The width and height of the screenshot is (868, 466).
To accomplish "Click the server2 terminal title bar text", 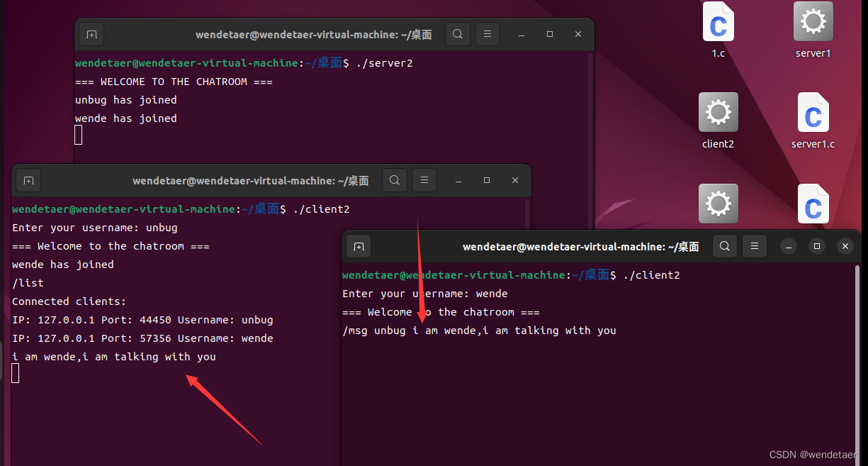I will click(x=314, y=34).
